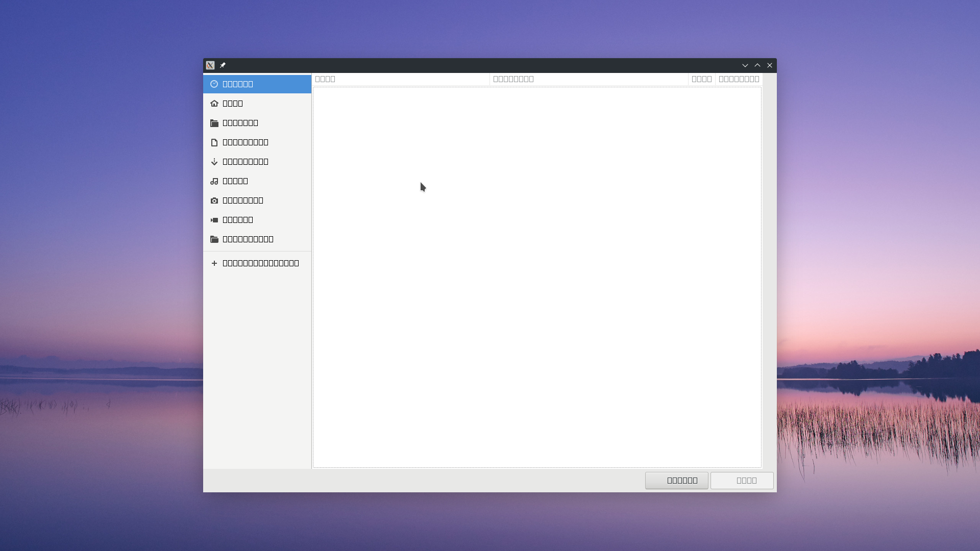Click the application icon in title bar

pos(210,65)
